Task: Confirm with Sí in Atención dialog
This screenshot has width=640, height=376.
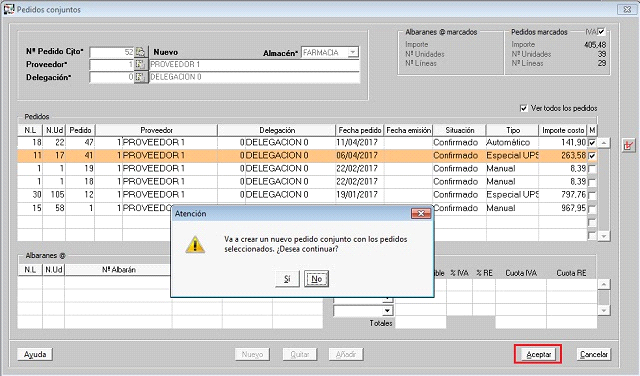Action: pos(287,279)
